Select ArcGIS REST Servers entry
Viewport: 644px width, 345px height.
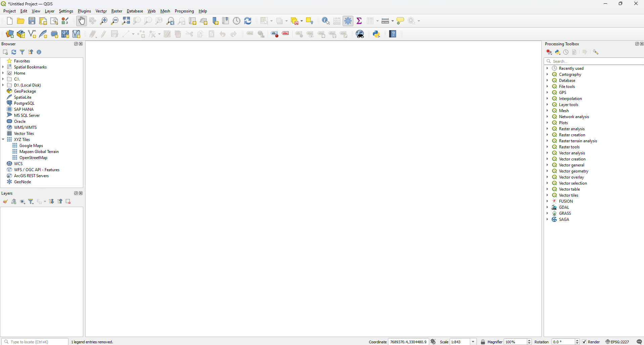coord(31,176)
